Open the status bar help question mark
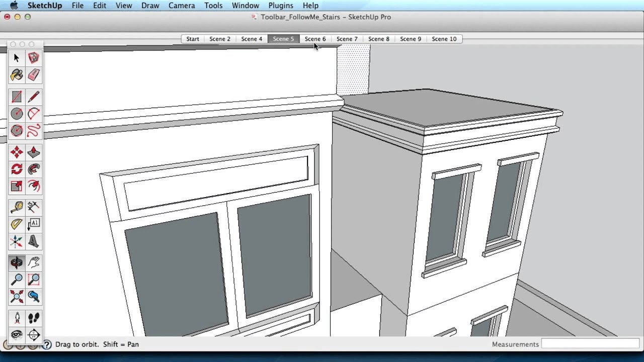The image size is (644, 362). pos(47,344)
